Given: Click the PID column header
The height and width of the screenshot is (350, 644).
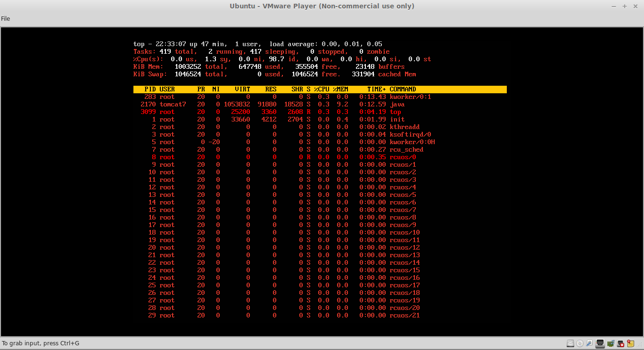Looking at the screenshot, I should point(150,89).
